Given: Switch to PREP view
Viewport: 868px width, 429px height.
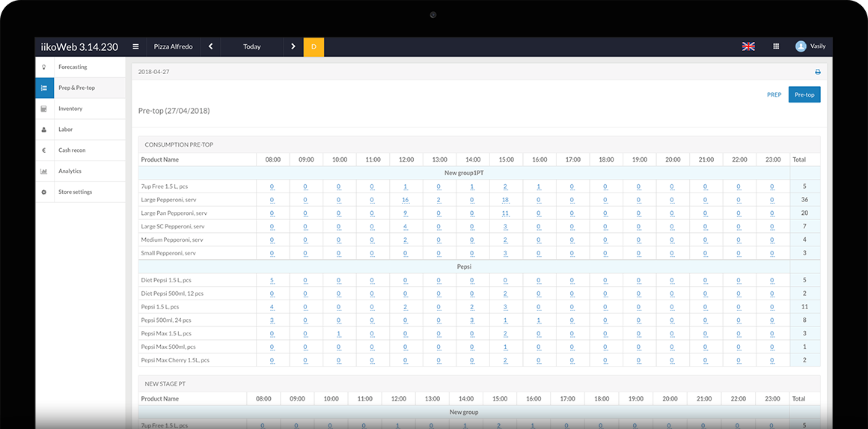Looking at the screenshot, I should [774, 94].
